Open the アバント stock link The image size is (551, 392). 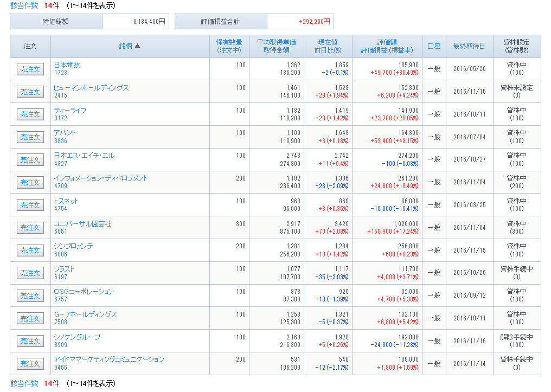click(65, 133)
